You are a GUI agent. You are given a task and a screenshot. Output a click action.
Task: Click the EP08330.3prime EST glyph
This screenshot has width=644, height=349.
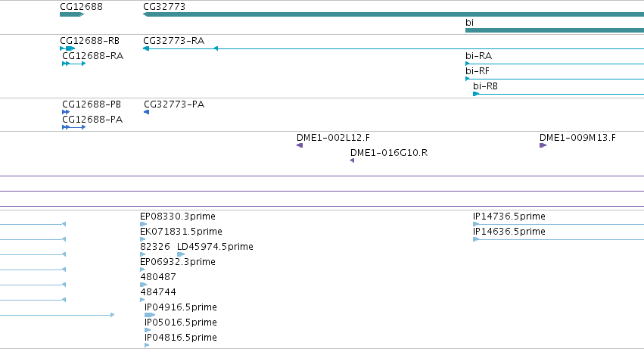[x=143, y=224]
